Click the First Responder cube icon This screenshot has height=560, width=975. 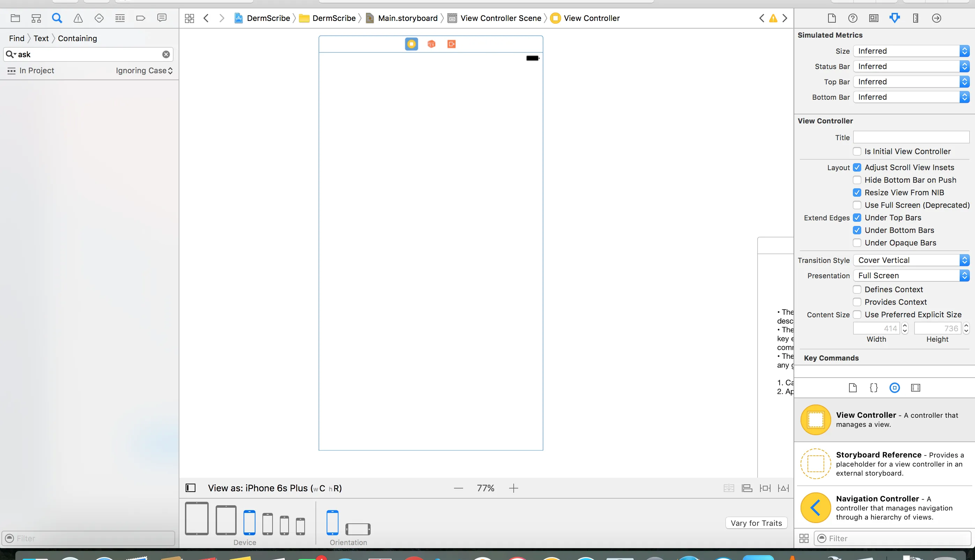click(x=432, y=44)
